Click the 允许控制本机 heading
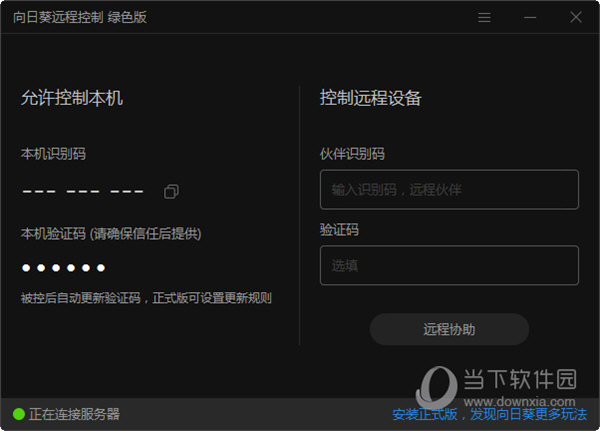Screen dimensions: 600x431 pos(72,98)
